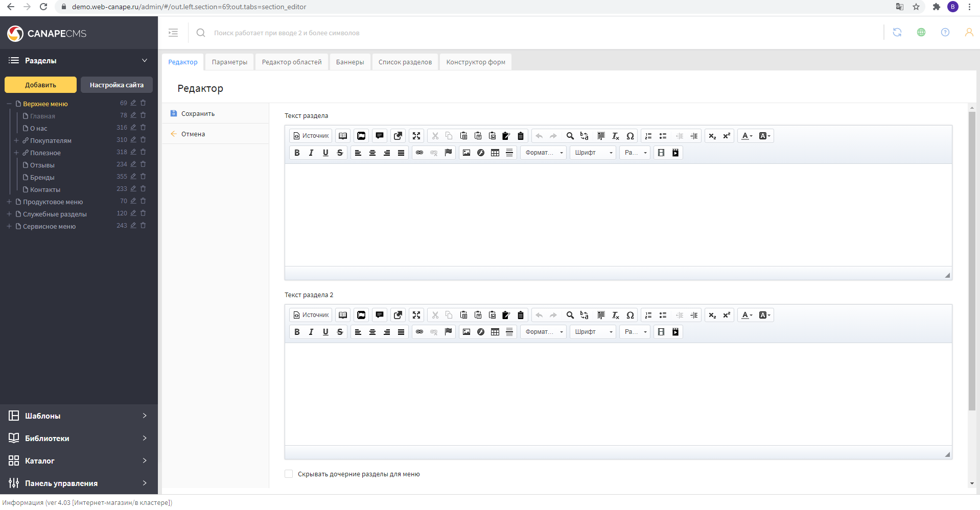Expand the Продуктовое меню tree node
The width and height of the screenshot is (980, 510).
click(9, 202)
